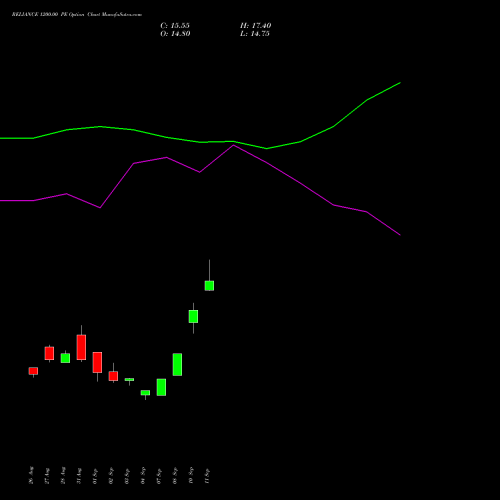
Task: Click the high value 'H: 17.40'
Action: coord(255,26)
